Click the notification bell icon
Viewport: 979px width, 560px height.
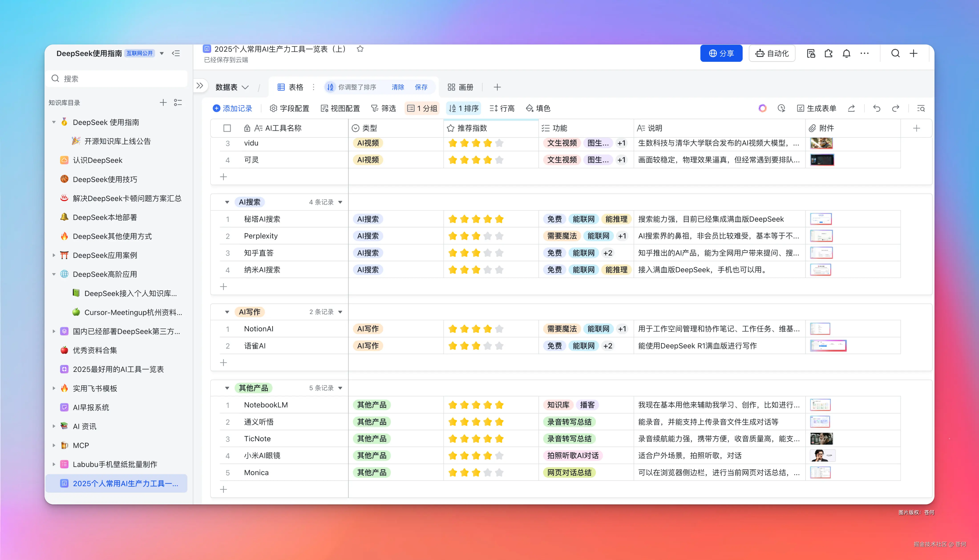pos(846,53)
